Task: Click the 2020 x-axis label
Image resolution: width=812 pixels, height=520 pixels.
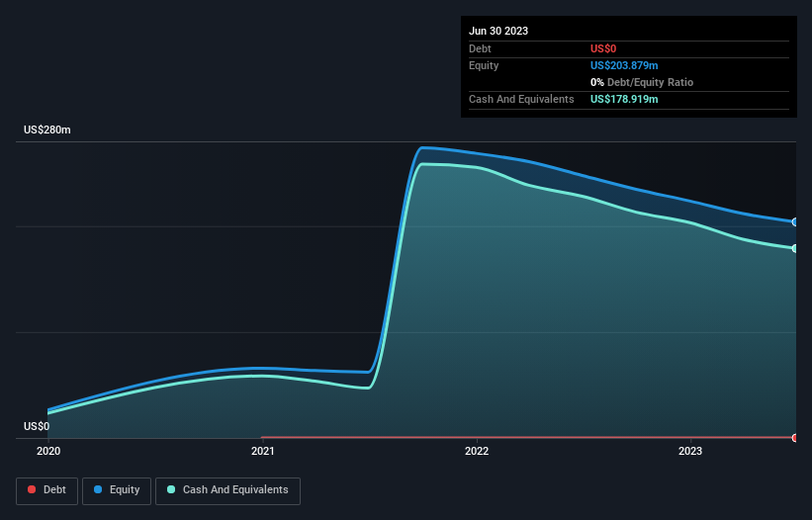Action: (48, 451)
